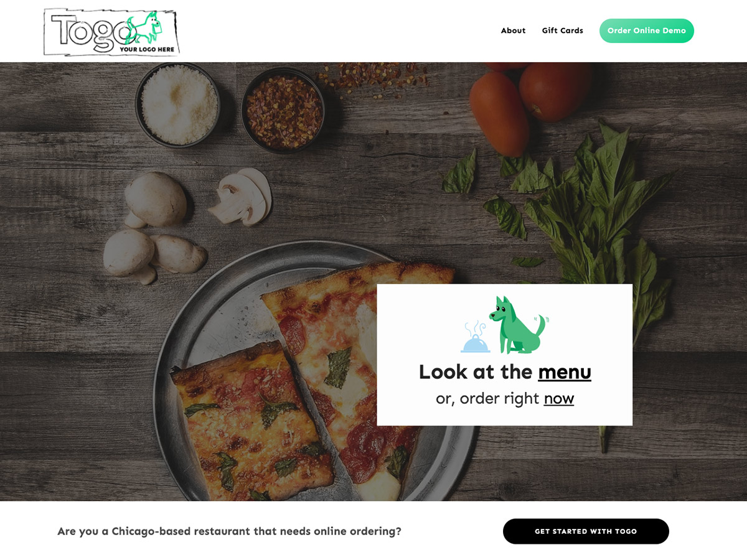The width and height of the screenshot is (747, 560).
Task: Click the red tomatoes in the hero image
Action: click(x=529, y=103)
